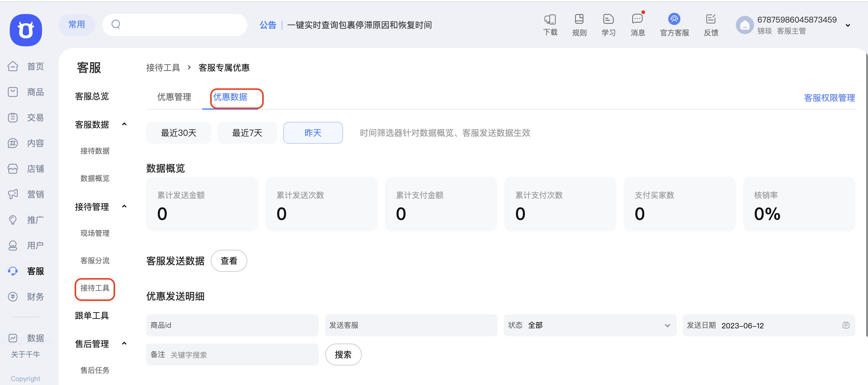This screenshot has width=868, height=385.
Task: Focus the top search input
Action: click(x=175, y=25)
